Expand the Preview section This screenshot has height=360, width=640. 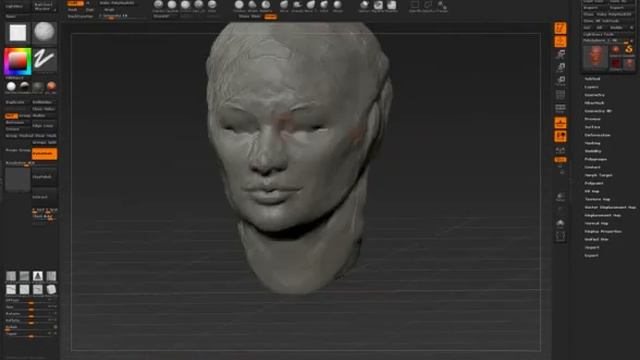tap(592, 119)
